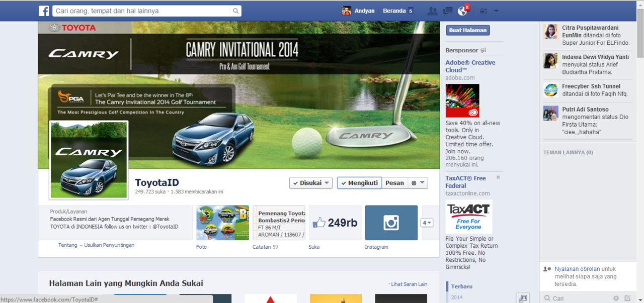Click the Instagram label under tile

click(377, 247)
